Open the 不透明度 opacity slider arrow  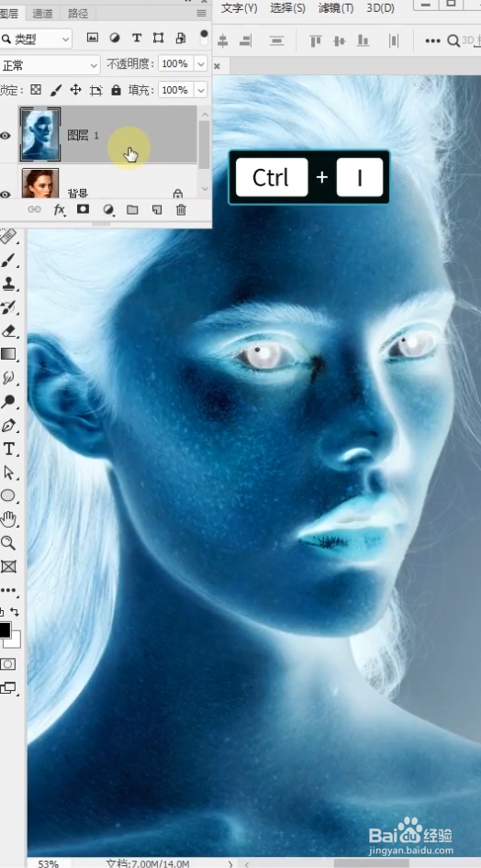201,64
